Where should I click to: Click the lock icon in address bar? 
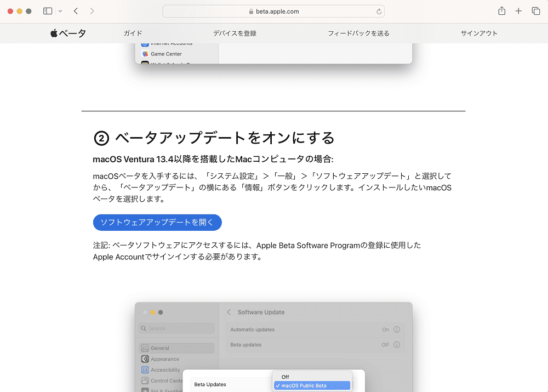coord(251,12)
